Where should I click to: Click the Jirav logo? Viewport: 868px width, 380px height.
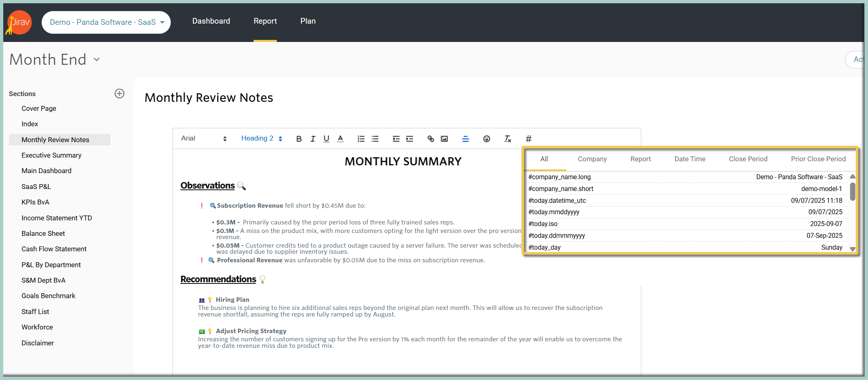point(19,22)
